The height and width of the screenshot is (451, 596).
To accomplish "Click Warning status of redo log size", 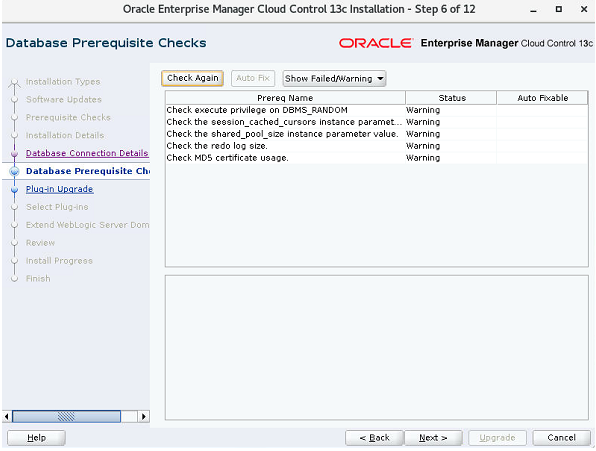I will pos(423,146).
